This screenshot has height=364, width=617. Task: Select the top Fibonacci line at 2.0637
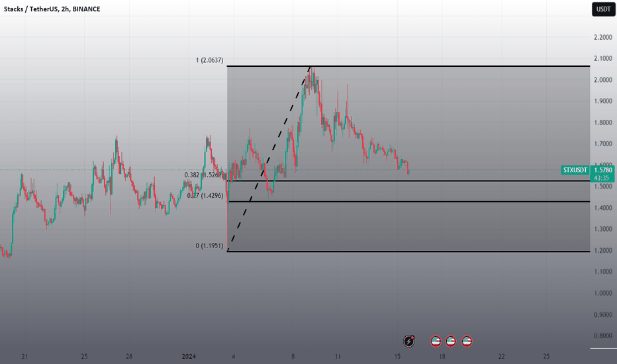tap(408, 66)
